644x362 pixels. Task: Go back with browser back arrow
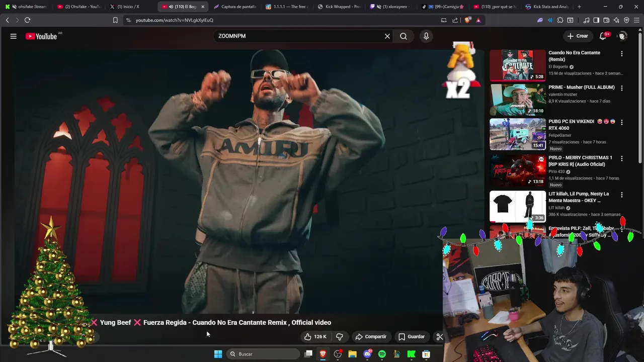pyautogui.click(x=7, y=20)
